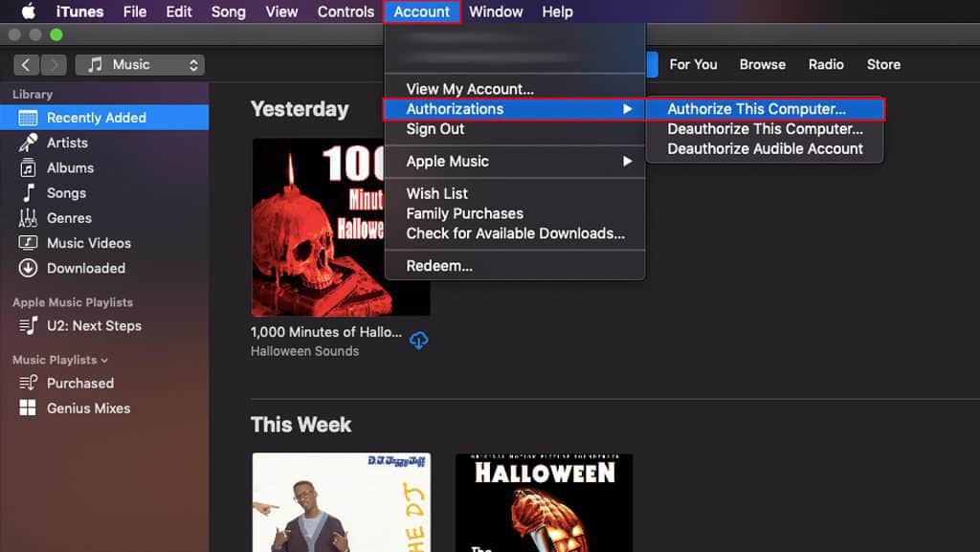The height and width of the screenshot is (552, 980).
Task: Choose Check for Available Downloads...
Action: 515,232
